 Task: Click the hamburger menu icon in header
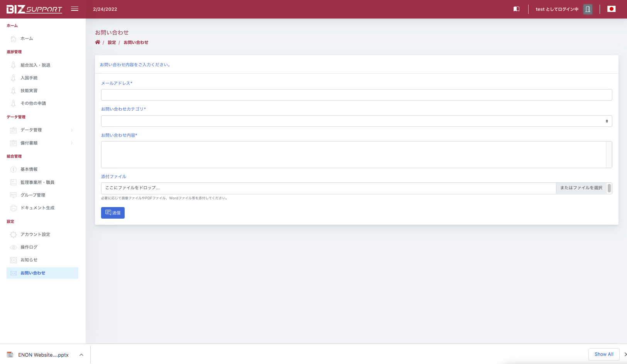[74, 9]
